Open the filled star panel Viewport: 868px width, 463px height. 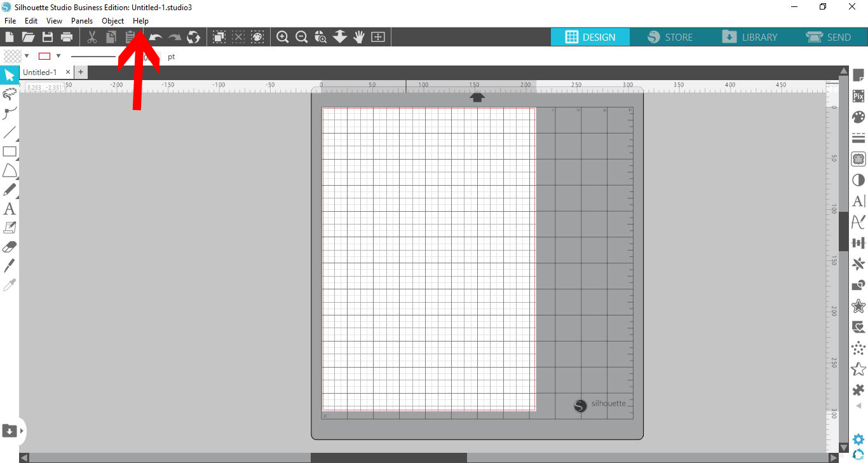coord(858,306)
